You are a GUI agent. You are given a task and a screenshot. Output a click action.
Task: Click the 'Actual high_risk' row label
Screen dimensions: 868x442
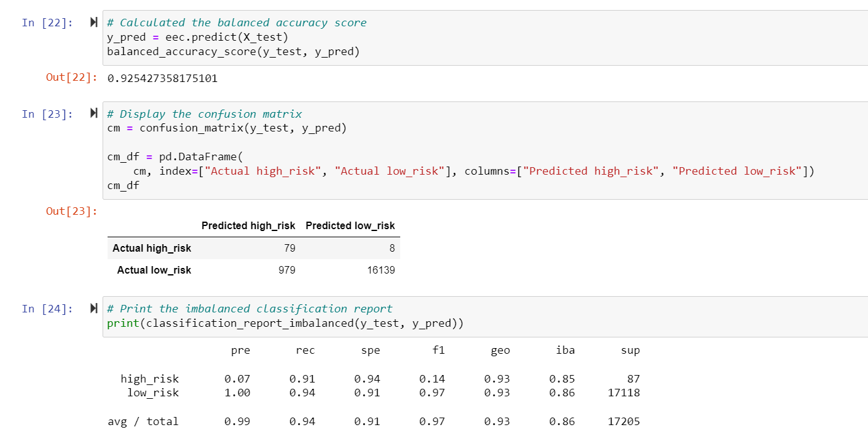pyautogui.click(x=152, y=249)
